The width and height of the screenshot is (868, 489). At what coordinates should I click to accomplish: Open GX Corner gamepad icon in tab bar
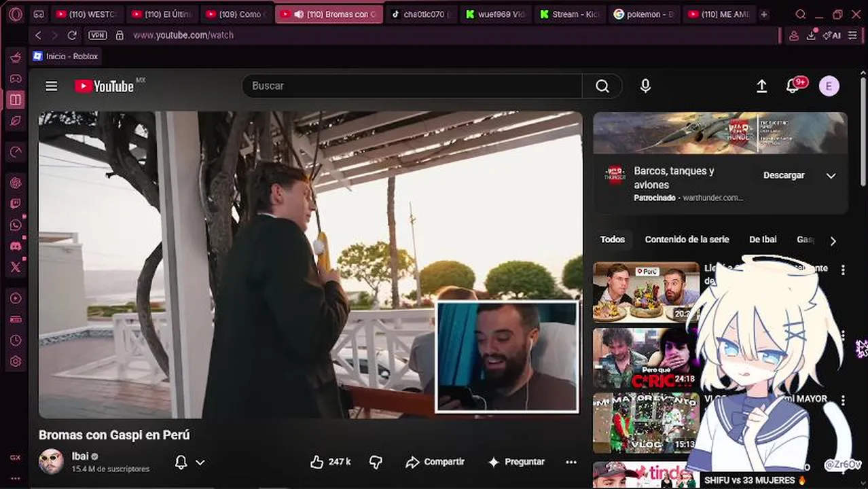39,14
